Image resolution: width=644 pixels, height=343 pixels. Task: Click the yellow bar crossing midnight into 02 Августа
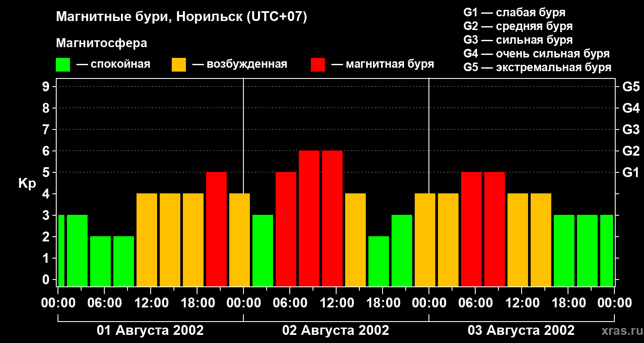(x=240, y=240)
